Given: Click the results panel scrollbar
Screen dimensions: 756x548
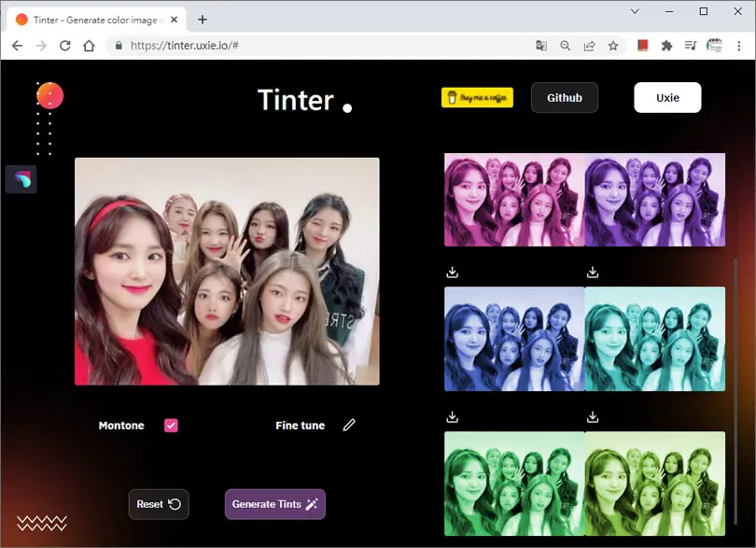Looking at the screenshot, I should pos(735,391).
